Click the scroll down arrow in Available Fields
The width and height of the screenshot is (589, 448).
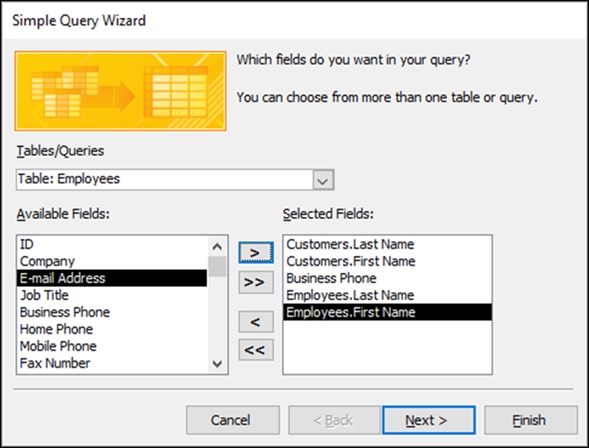point(217,363)
